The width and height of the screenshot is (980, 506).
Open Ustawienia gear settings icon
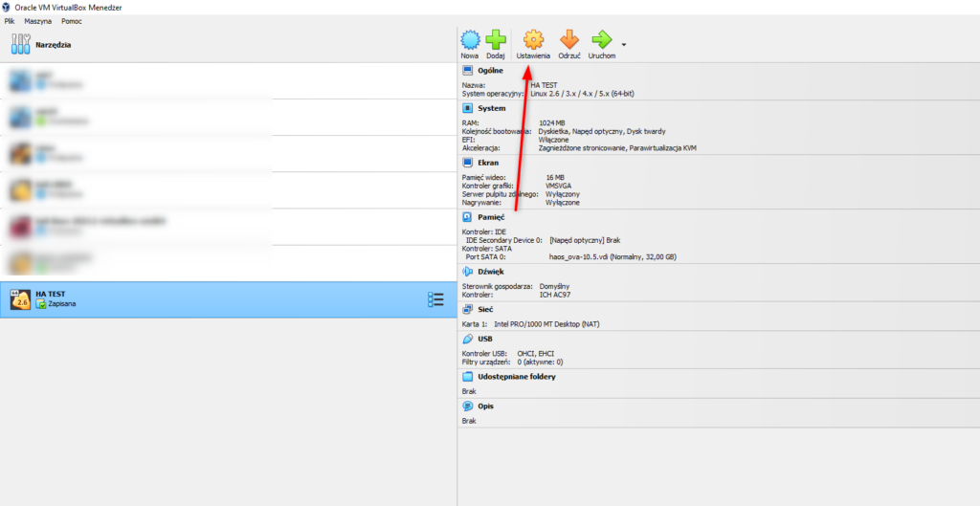533,40
